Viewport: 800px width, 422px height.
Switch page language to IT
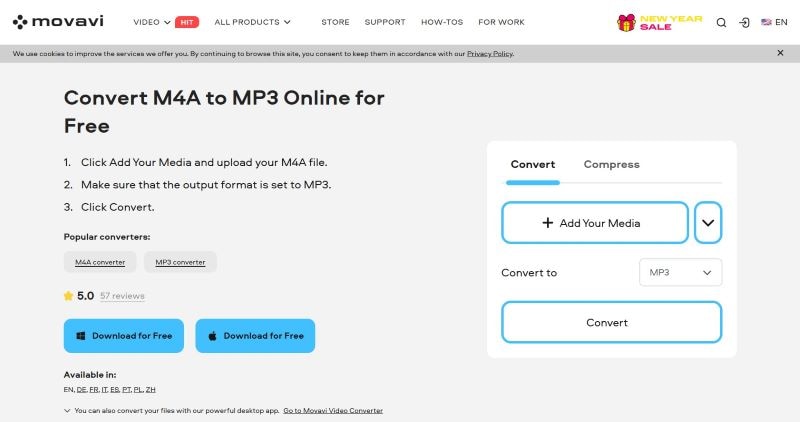tap(105, 389)
